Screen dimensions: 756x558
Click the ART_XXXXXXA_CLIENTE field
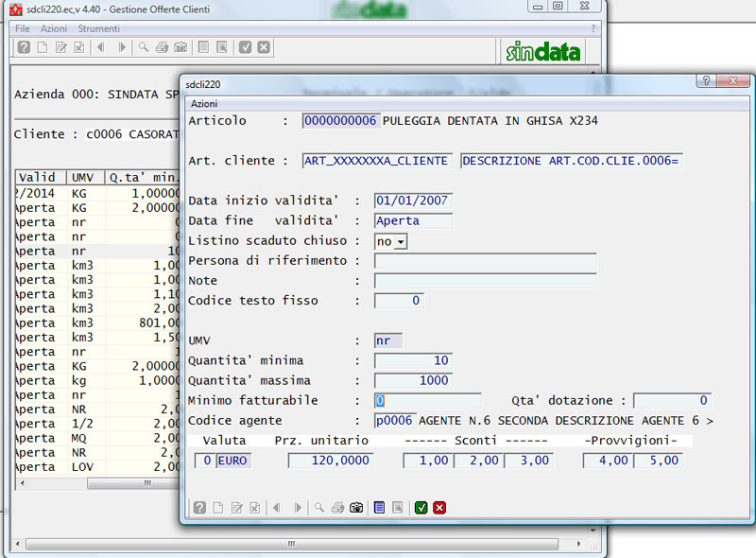(x=376, y=161)
